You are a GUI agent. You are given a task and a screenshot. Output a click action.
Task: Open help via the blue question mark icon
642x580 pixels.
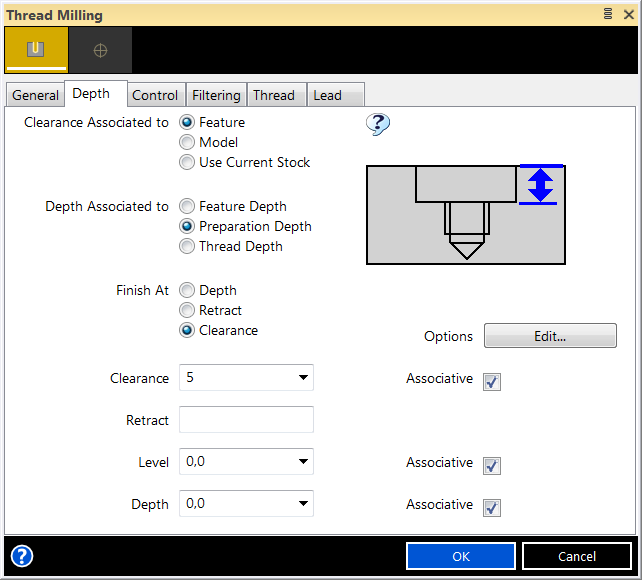pos(22,556)
